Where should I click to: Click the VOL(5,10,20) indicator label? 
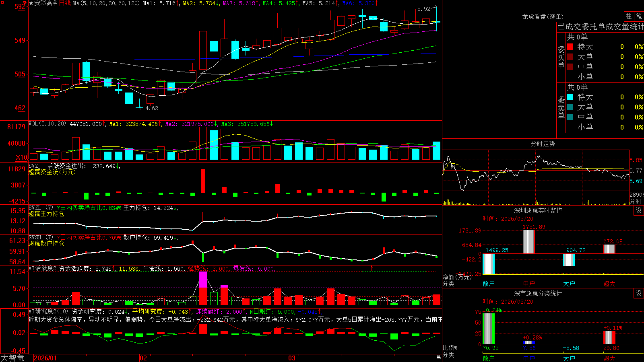coord(47,124)
